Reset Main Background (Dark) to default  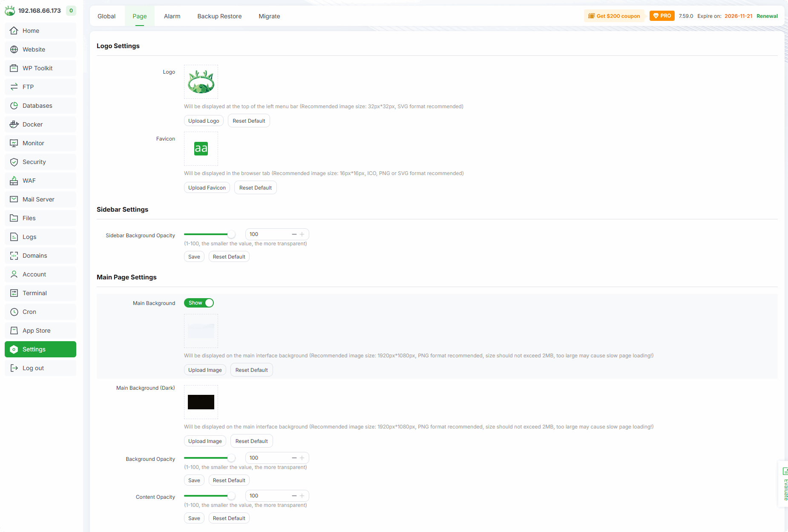pyautogui.click(x=252, y=441)
